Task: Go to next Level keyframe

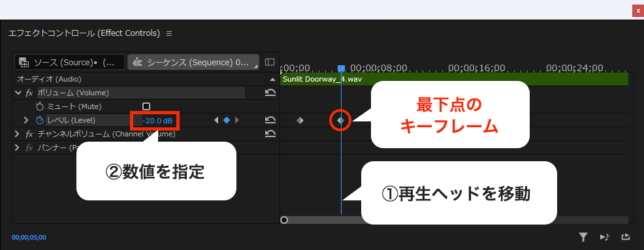Action: pos(236,120)
